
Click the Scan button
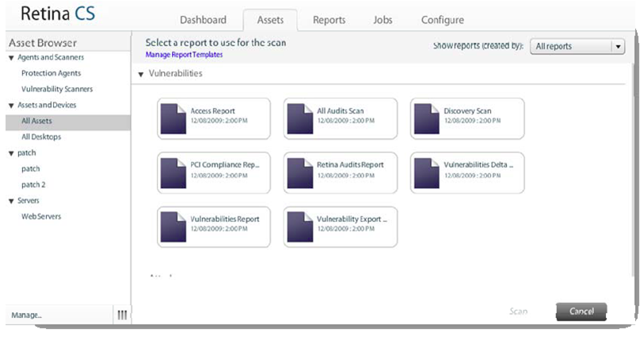pos(518,312)
